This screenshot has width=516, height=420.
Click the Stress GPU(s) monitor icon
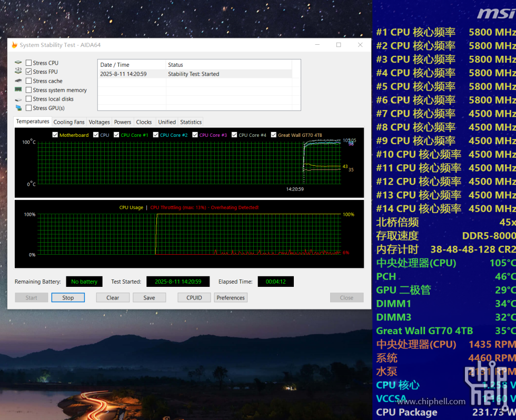[18, 108]
